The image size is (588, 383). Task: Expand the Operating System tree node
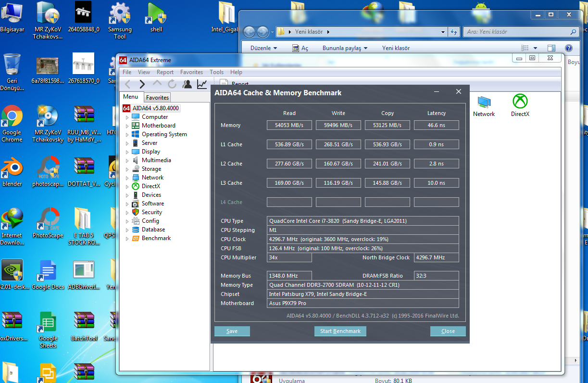pos(127,134)
